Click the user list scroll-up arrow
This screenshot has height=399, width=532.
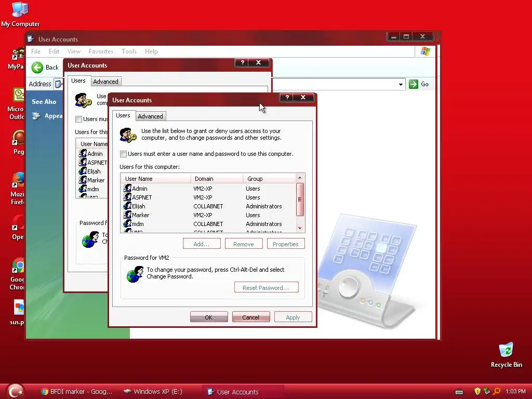coord(300,178)
